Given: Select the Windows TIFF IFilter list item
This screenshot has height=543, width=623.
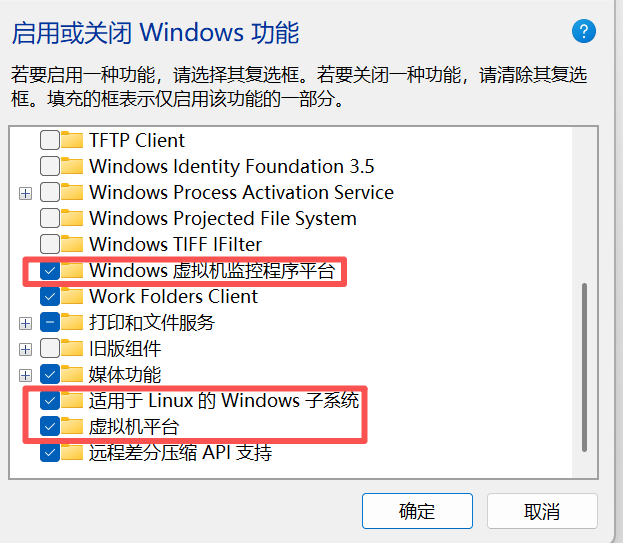Looking at the screenshot, I should pos(175,244).
